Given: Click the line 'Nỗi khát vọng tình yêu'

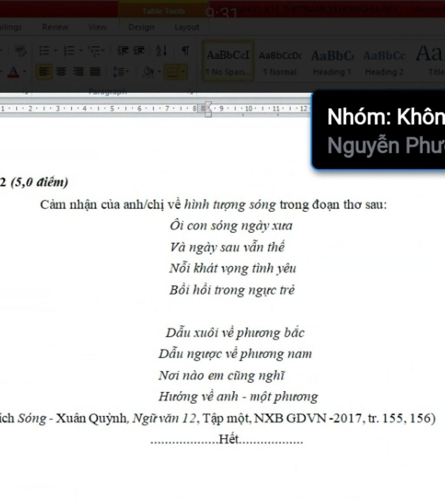Looking at the screenshot, I should click(232, 268).
